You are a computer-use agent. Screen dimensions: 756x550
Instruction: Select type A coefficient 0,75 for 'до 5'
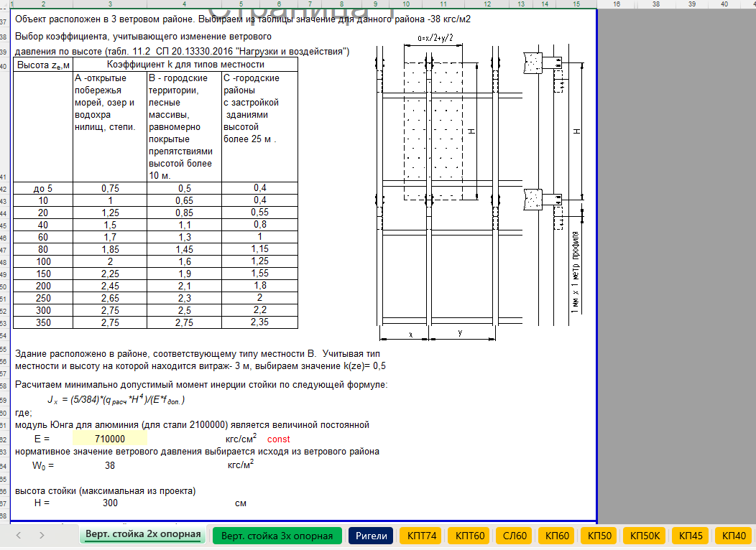(x=110, y=188)
